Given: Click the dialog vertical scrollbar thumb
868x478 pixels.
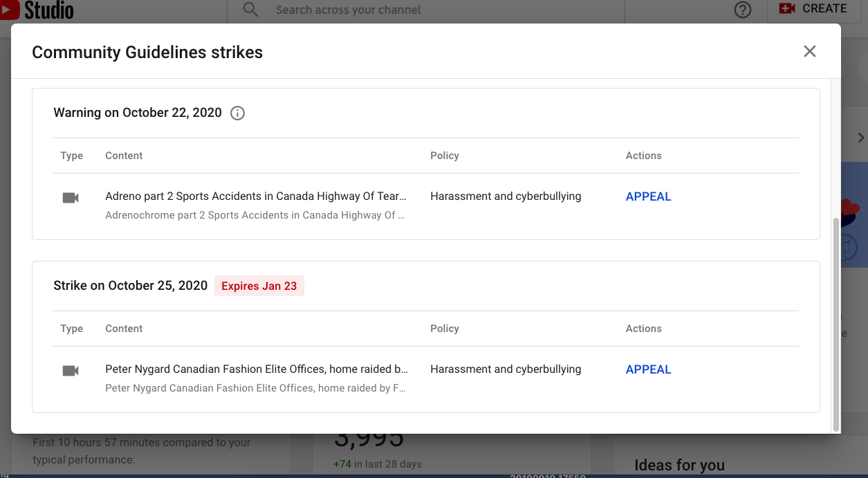Looking at the screenshot, I should click(835, 323).
